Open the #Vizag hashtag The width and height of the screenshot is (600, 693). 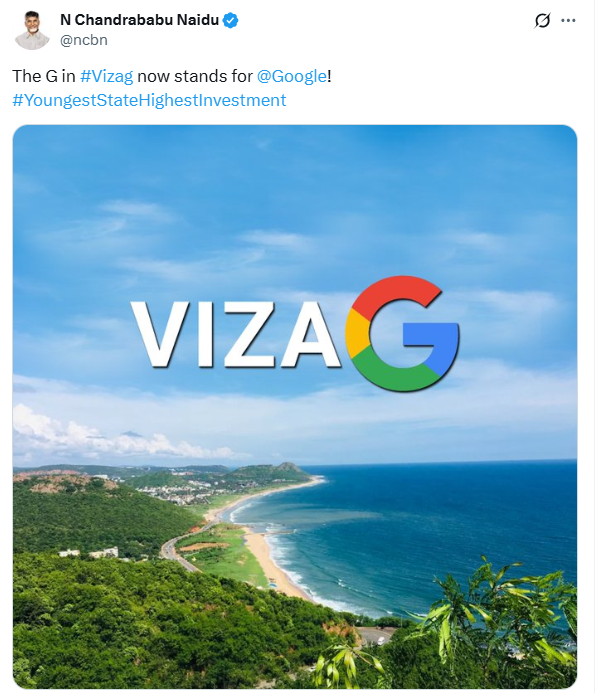106,76
